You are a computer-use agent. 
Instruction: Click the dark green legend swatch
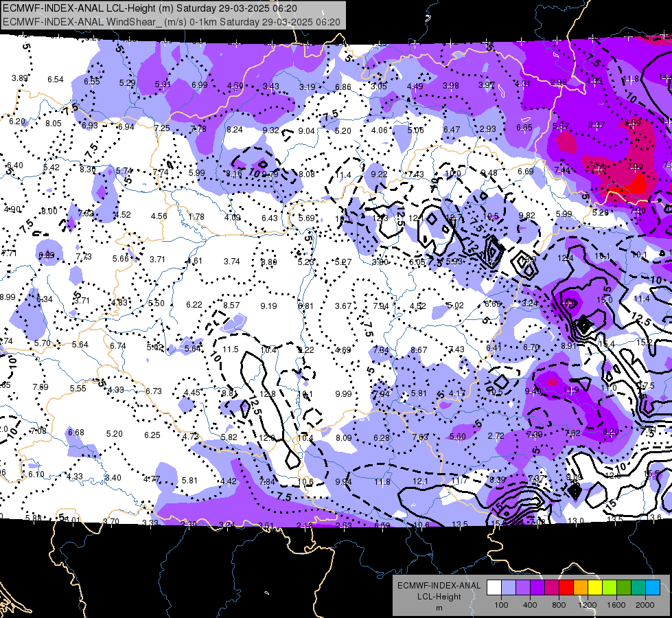tap(624, 588)
